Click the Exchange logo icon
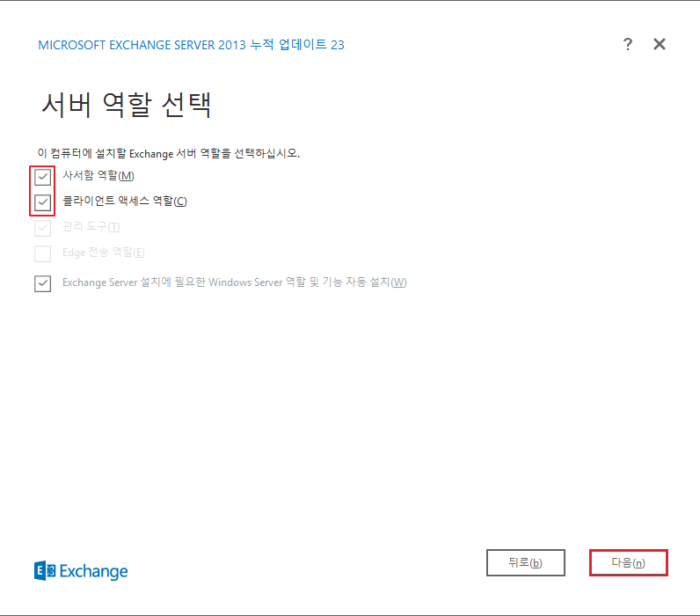 coord(45,571)
